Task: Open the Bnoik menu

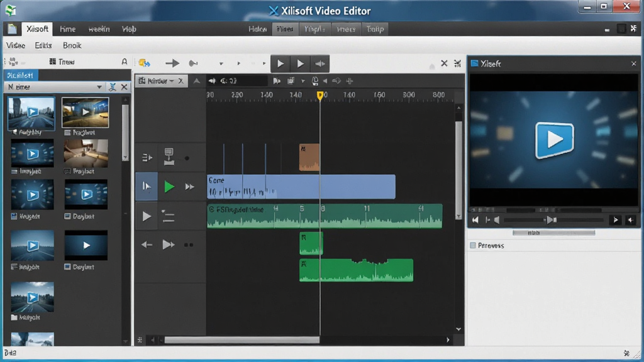Action: (x=72, y=45)
